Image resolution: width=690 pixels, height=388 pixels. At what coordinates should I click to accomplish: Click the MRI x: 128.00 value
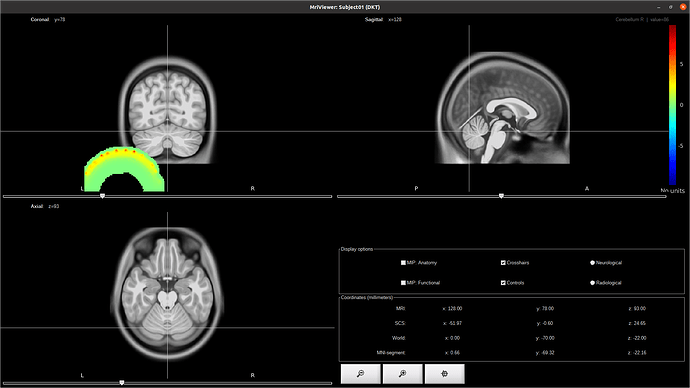click(452, 309)
